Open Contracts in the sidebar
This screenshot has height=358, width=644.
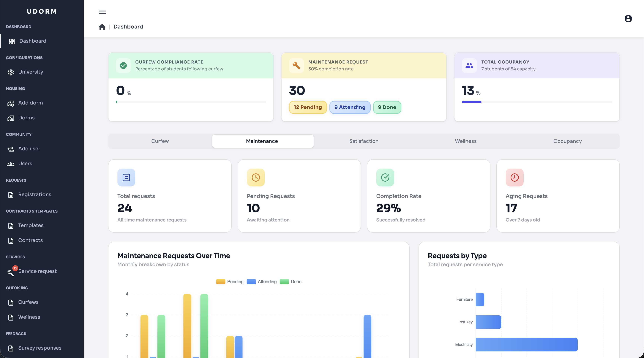click(x=30, y=240)
